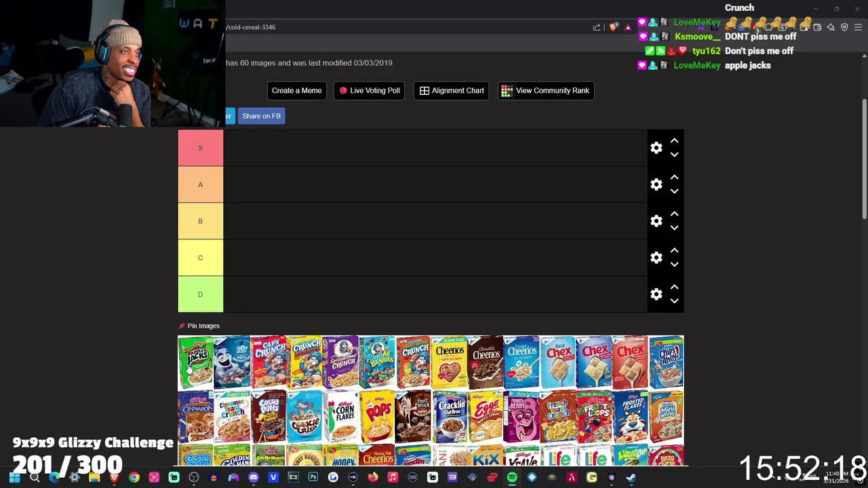Open settings gear for the C tier row
This screenshot has height=488, width=868.
point(656,258)
